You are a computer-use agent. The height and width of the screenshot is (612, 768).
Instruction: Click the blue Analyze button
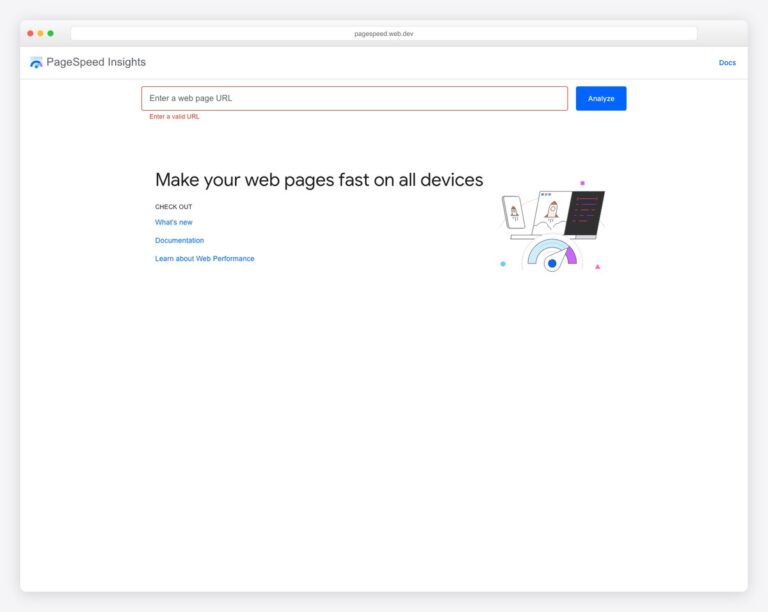600,98
